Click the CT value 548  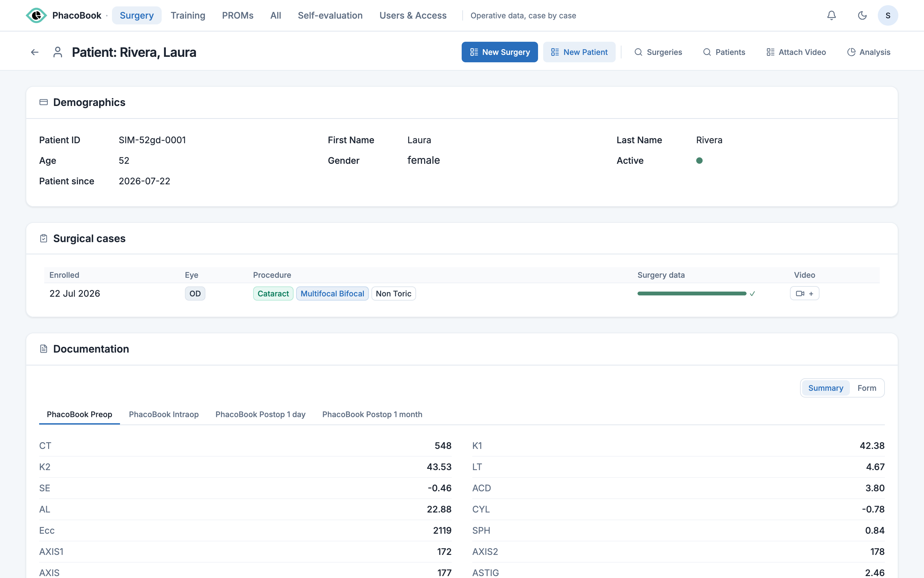click(x=443, y=446)
